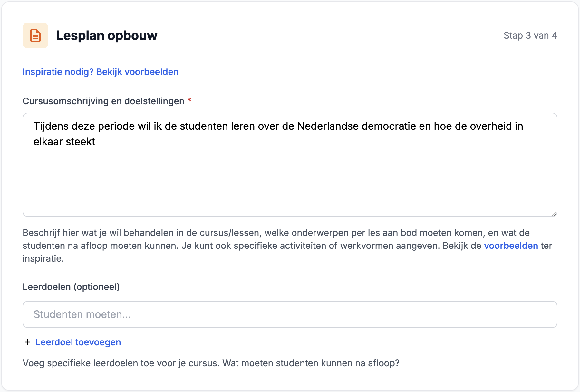This screenshot has width=580, height=392.
Task: Select the Leerdoelen (optioneel) label
Action: [71, 287]
